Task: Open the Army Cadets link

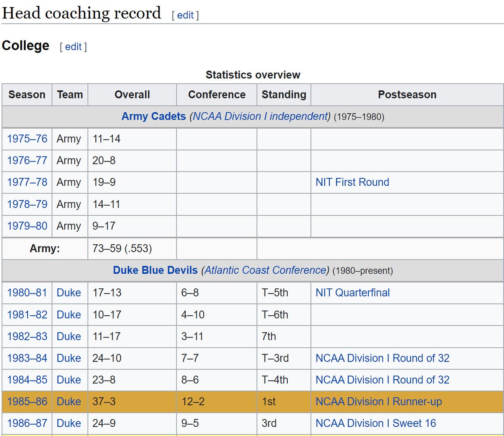Action: click(x=154, y=116)
